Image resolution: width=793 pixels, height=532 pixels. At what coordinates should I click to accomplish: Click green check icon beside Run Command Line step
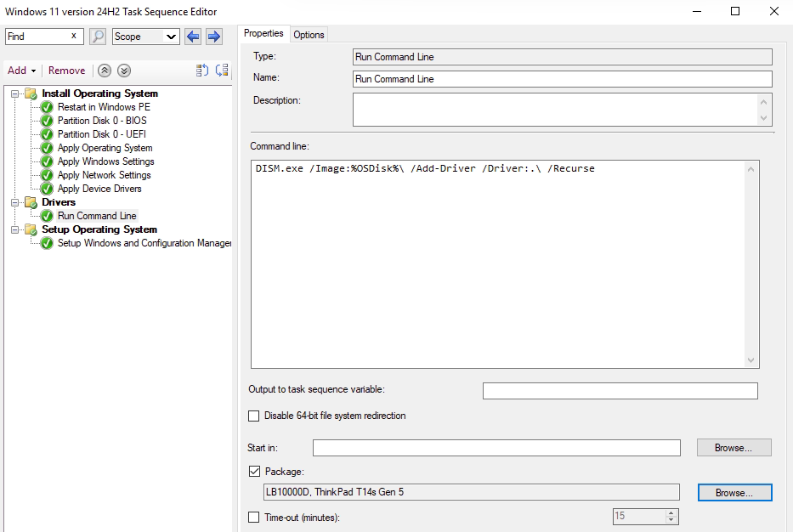(x=47, y=216)
